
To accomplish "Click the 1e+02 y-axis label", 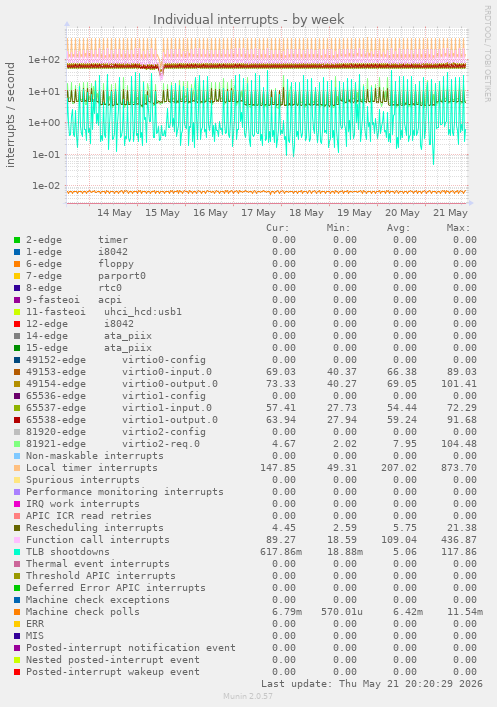I will coord(44,60).
